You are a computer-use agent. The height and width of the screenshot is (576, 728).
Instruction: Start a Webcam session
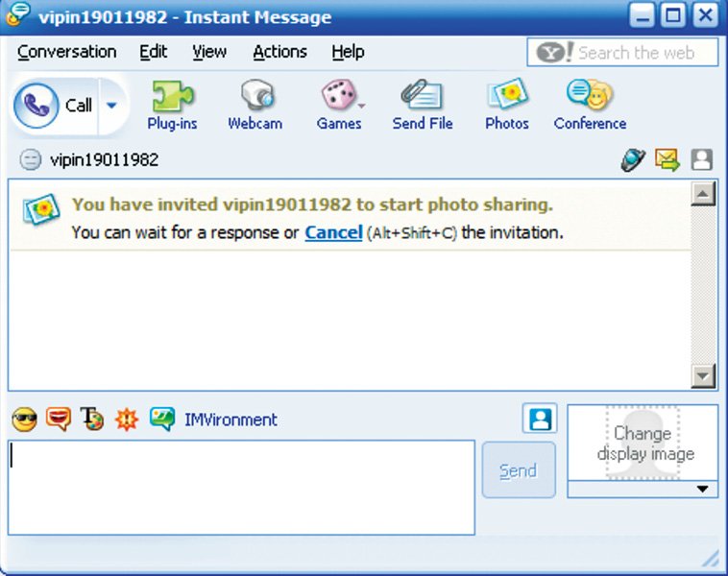click(x=255, y=106)
